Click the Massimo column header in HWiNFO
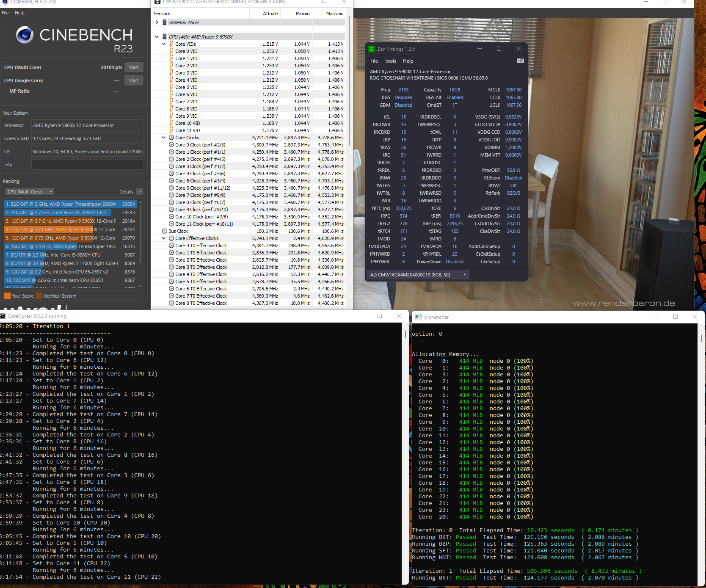The height and width of the screenshot is (588, 706). click(329, 14)
